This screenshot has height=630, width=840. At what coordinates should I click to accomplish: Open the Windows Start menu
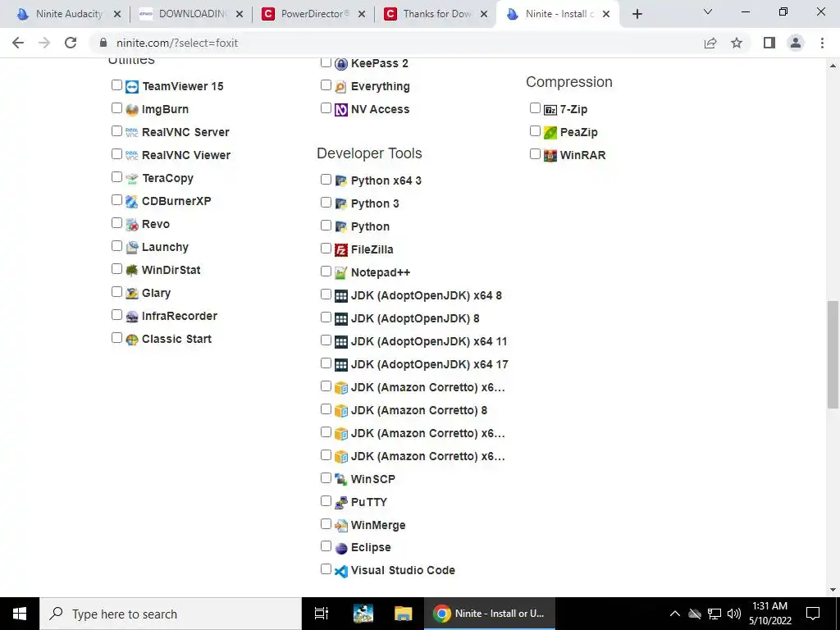pos(20,614)
